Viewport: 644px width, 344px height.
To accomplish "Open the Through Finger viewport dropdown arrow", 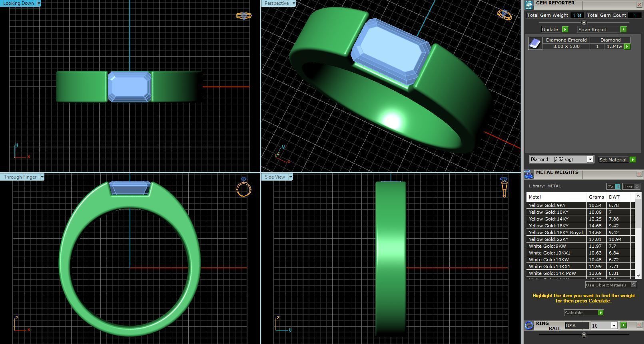I will tap(42, 177).
